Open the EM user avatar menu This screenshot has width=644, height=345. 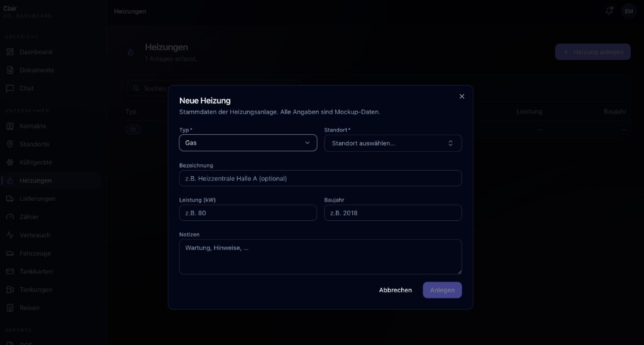628,11
